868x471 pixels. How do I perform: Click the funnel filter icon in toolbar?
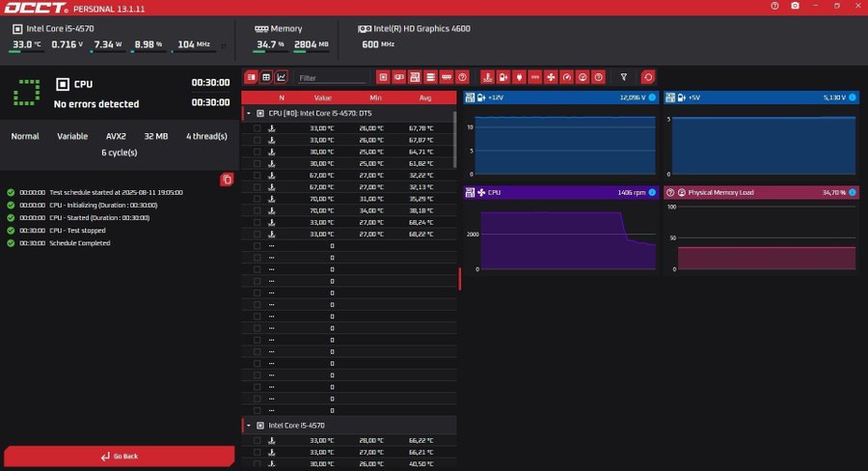coord(624,77)
